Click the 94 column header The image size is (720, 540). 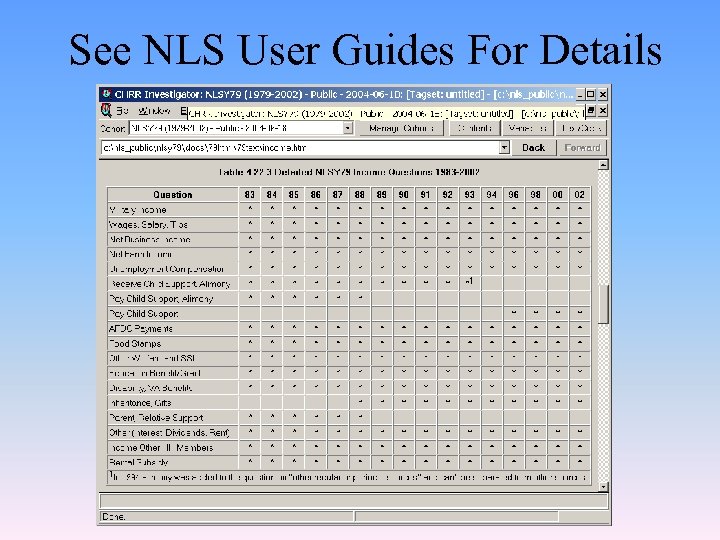click(491, 195)
